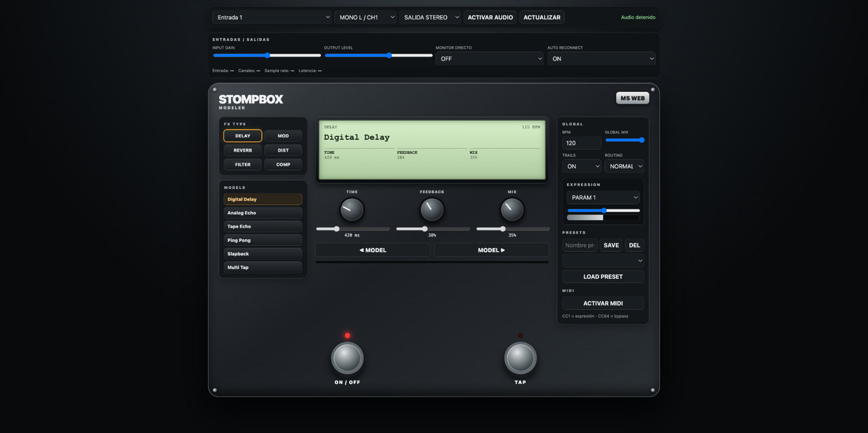Click the FEEDBACK knob
Screen dimensions: 868x433
coord(432,209)
